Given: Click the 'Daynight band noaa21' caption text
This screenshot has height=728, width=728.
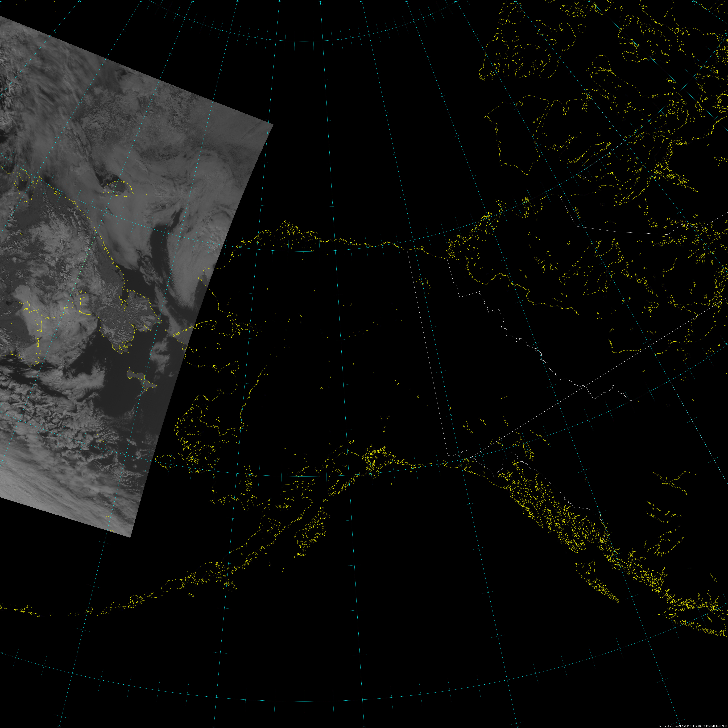Looking at the screenshot, I should tap(670, 726).
